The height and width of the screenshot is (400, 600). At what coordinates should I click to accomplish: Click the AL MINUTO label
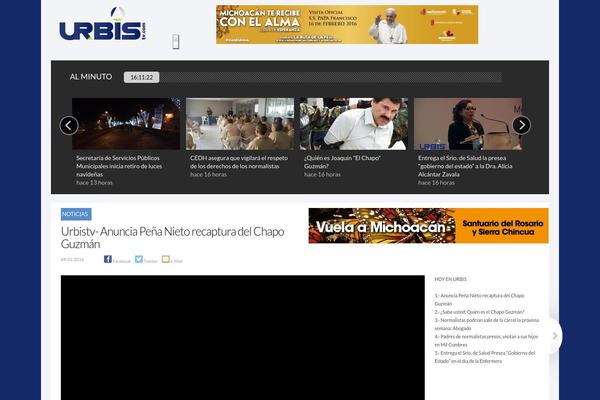91,77
